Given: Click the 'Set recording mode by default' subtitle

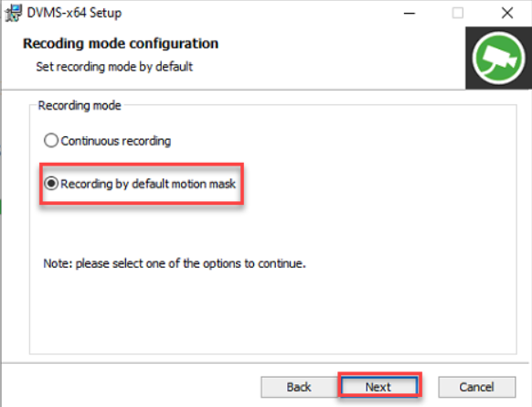Looking at the screenshot, I should pyautogui.click(x=114, y=67).
